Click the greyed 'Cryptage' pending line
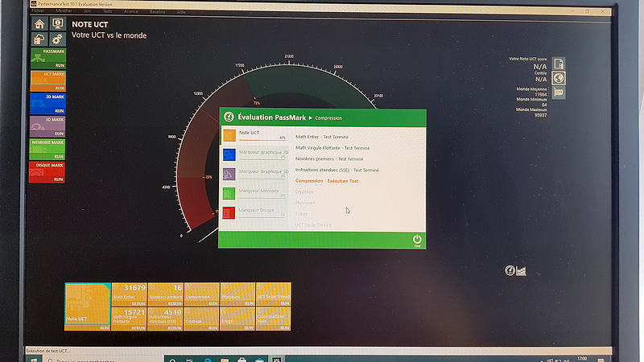This screenshot has height=362, width=644. coord(304,191)
